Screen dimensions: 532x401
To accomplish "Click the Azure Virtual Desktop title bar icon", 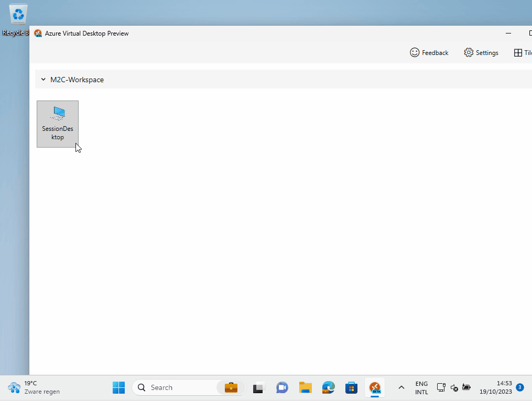I will point(38,34).
